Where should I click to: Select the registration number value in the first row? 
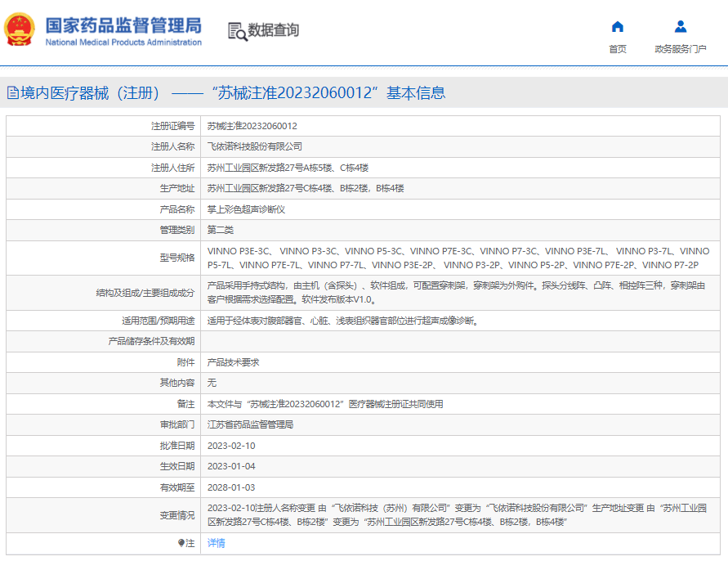252,126
